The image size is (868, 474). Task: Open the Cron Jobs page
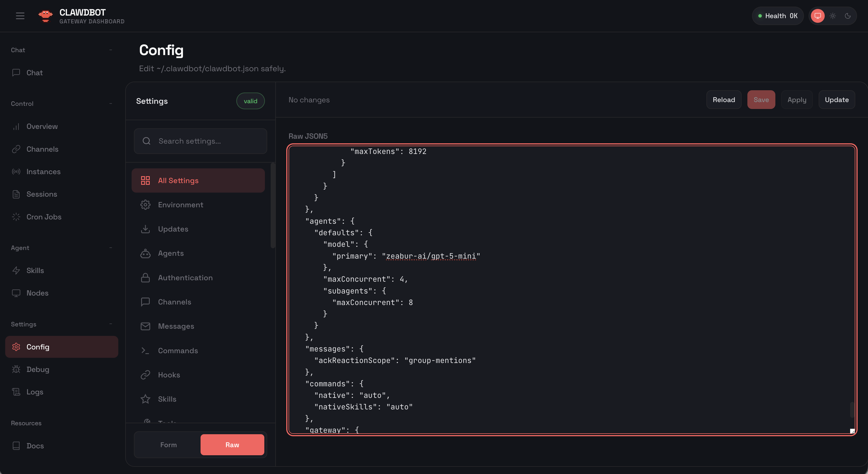tap(62, 217)
